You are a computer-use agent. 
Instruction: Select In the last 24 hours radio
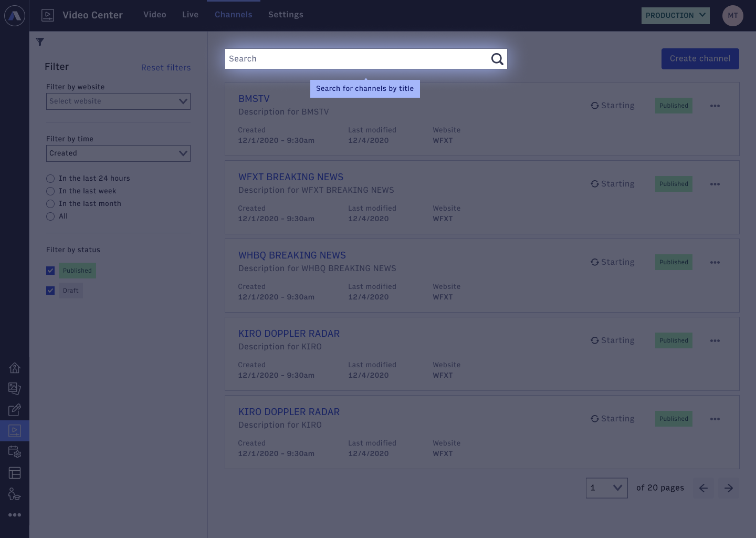pyautogui.click(x=50, y=179)
